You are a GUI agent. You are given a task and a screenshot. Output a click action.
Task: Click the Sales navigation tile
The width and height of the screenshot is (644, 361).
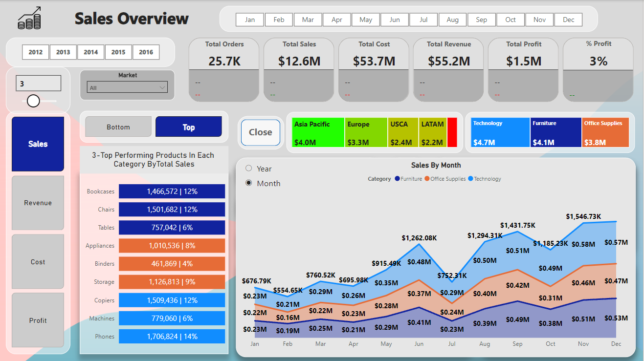coord(37,143)
